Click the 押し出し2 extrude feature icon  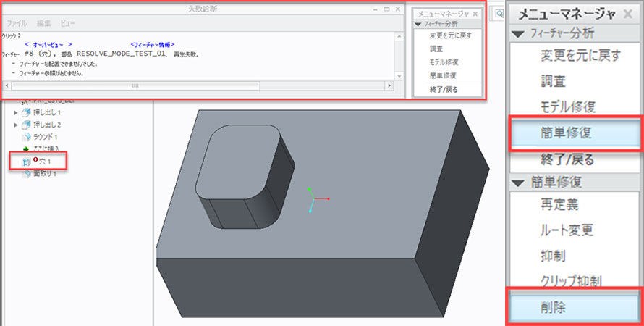pos(27,125)
